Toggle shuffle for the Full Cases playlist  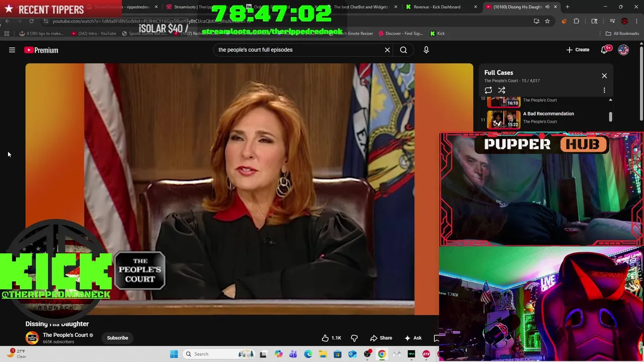pos(502,90)
